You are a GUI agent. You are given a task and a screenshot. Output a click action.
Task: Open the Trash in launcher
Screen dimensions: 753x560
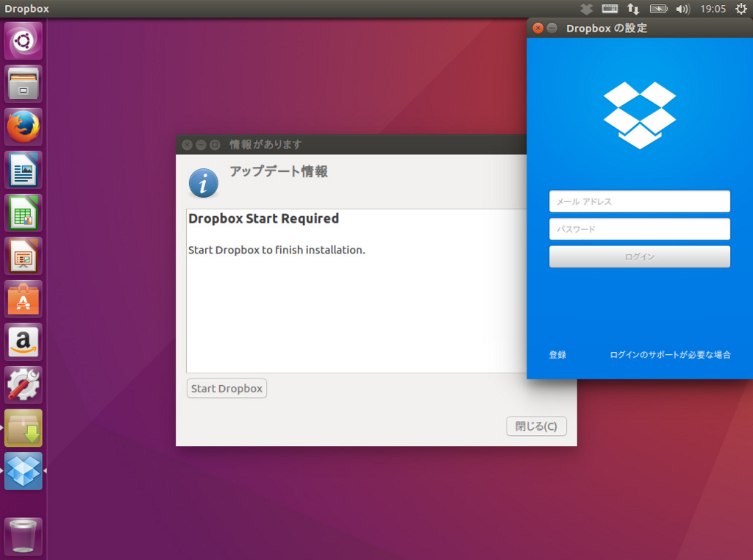23,536
